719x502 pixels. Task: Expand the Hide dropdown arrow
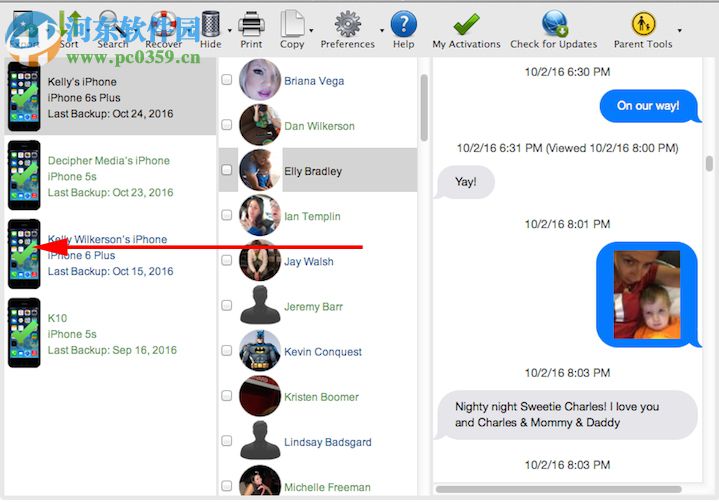tap(229, 30)
